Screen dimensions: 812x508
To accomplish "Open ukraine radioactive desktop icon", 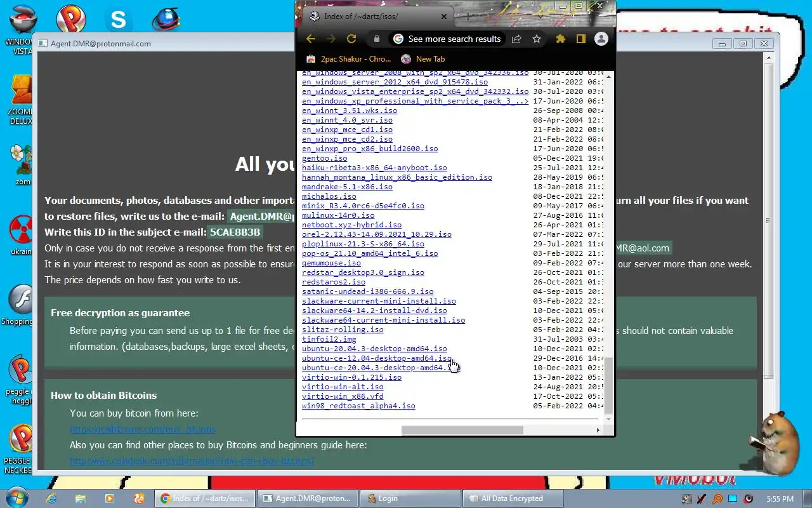I will coord(22,235).
